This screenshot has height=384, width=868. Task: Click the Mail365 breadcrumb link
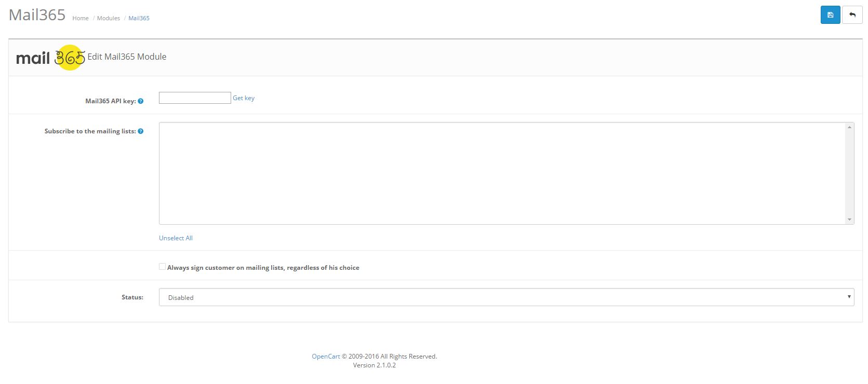click(139, 18)
